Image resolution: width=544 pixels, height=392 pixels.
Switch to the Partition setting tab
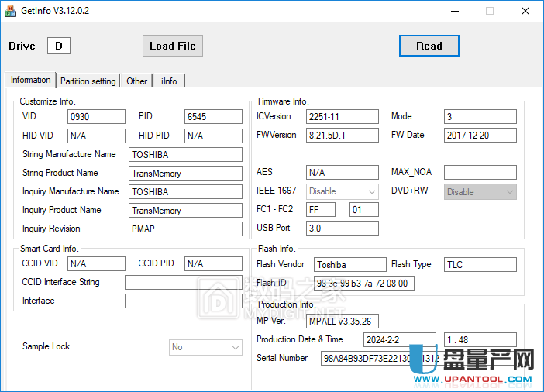(x=88, y=81)
